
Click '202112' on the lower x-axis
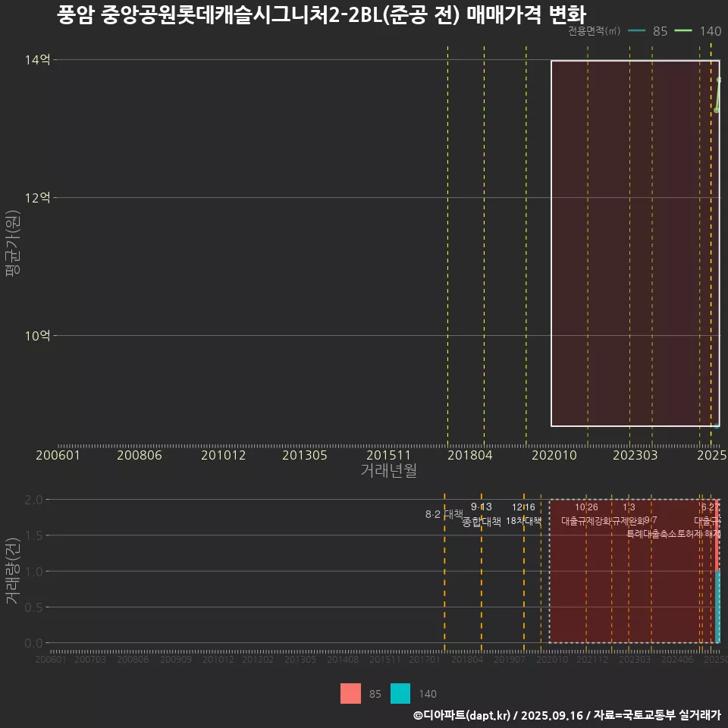(592, 659)
